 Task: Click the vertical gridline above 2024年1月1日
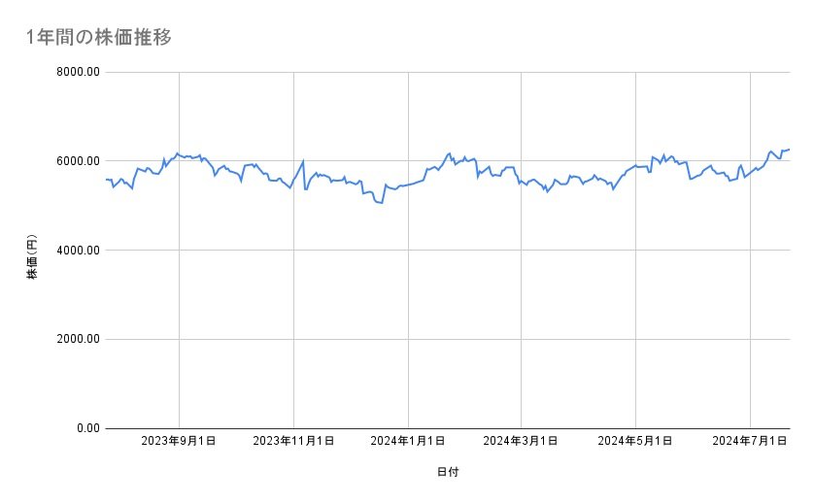(408, 291)
